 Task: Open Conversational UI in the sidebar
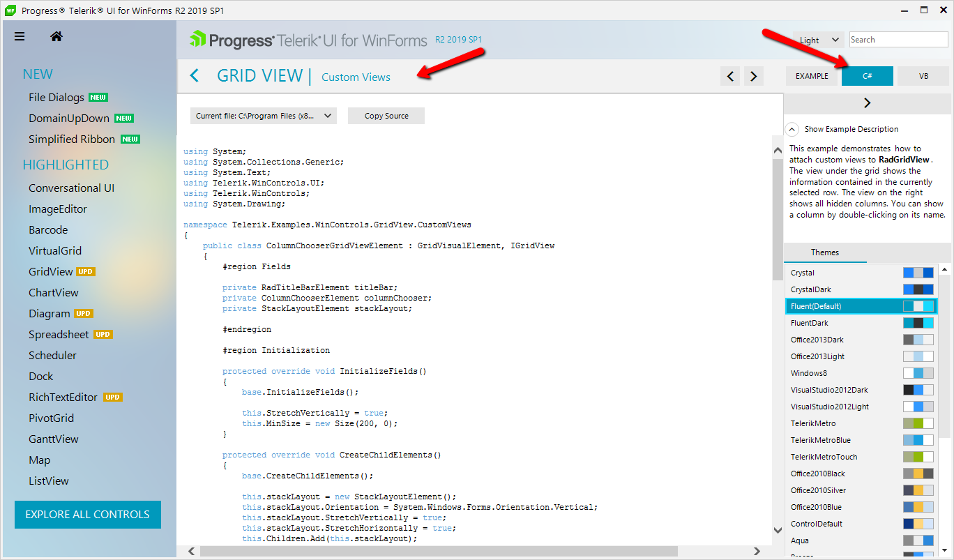point(72,188)
